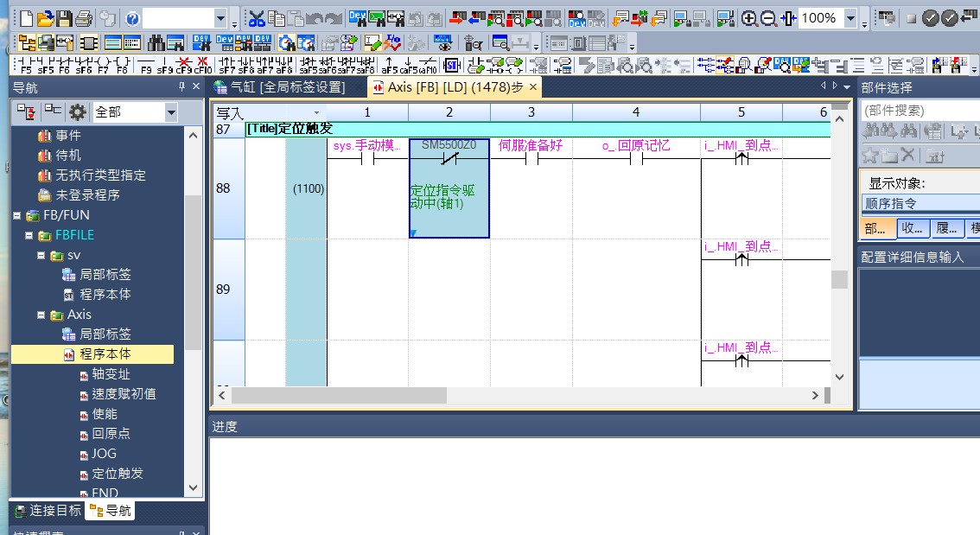Select 定位触发 in the navigation tree
Screen dimensions: 980x535
[x=118, y=474]
